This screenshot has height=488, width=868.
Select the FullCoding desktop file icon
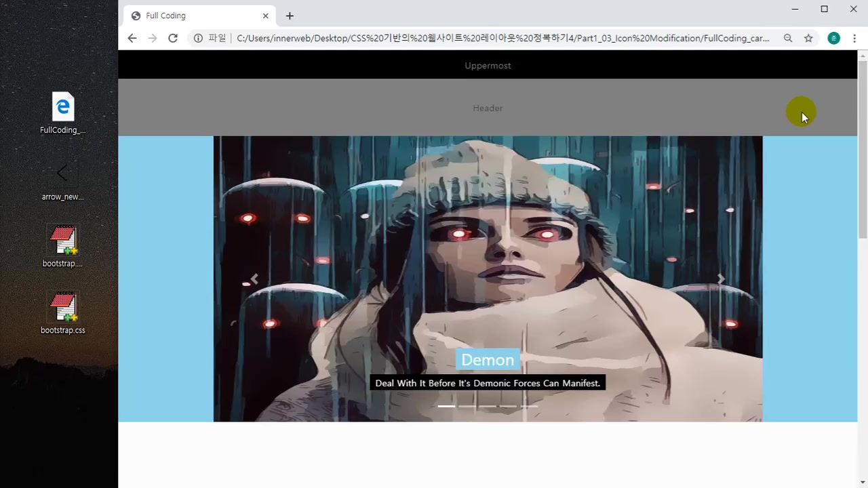63,107
